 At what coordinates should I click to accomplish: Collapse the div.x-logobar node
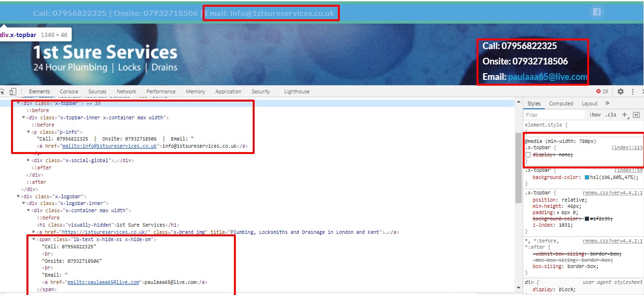click(18, 196)
